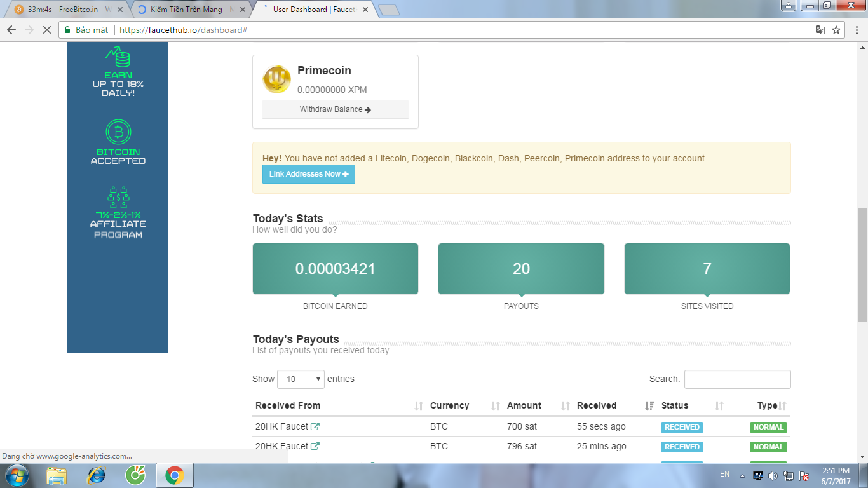Close the FreeBitco.in tab
Image resolution: width=868 pixels, height=488 pixels.
(x=120, y=10)
